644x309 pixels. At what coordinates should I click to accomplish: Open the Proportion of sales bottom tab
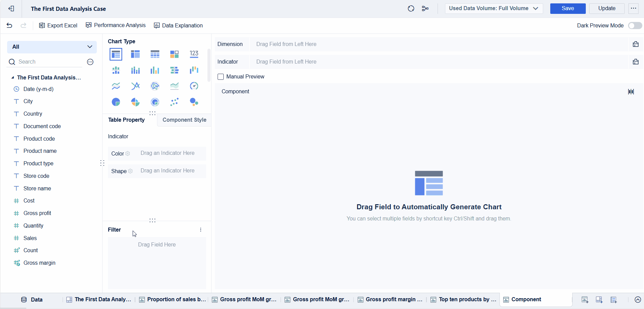click(173, 300)
